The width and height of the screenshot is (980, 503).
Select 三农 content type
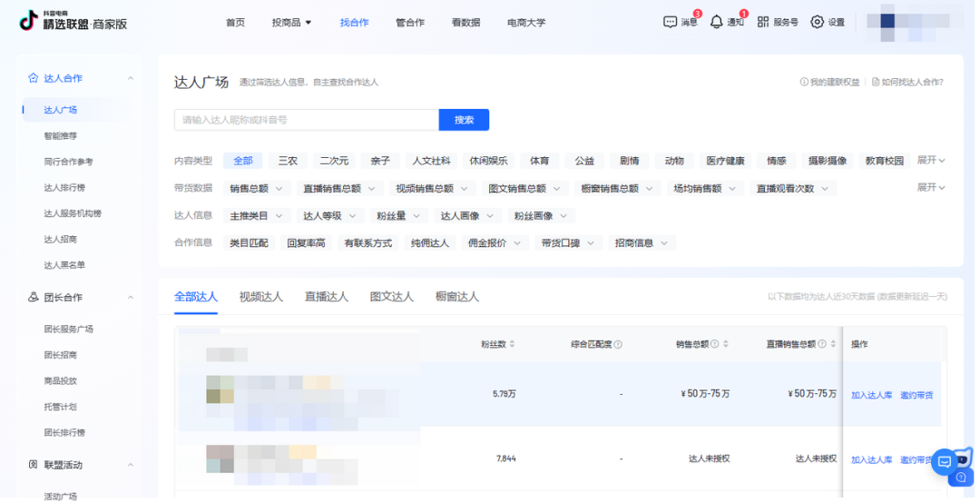[289, 161]
